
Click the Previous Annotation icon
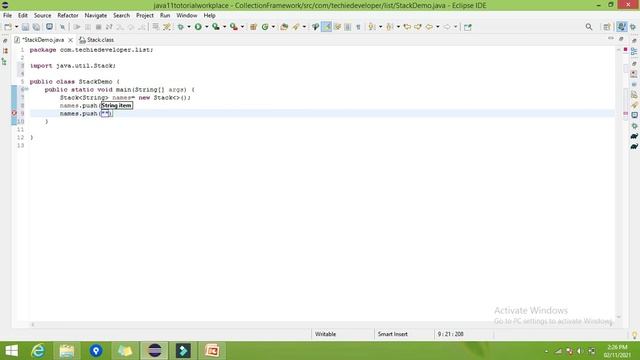click(390, 27)
